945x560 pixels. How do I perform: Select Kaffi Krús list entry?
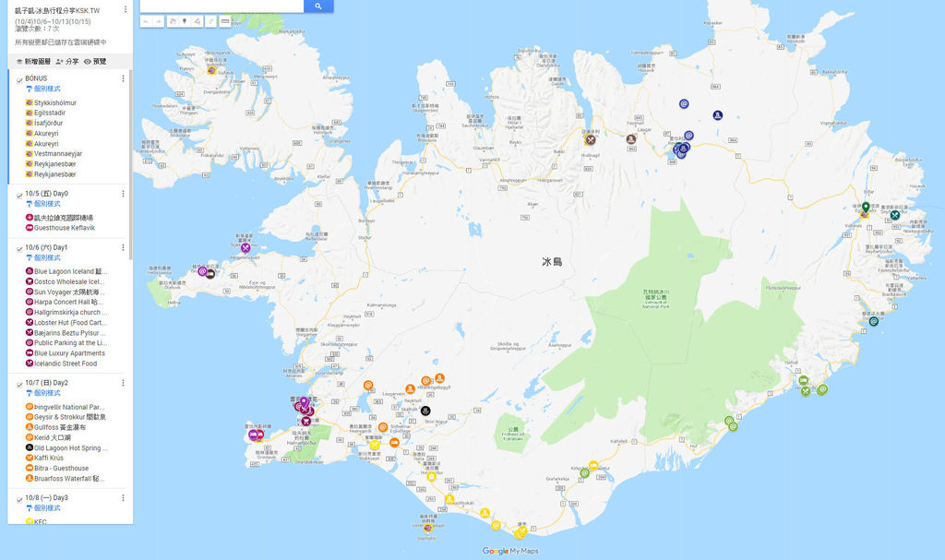tap(48, 459)
